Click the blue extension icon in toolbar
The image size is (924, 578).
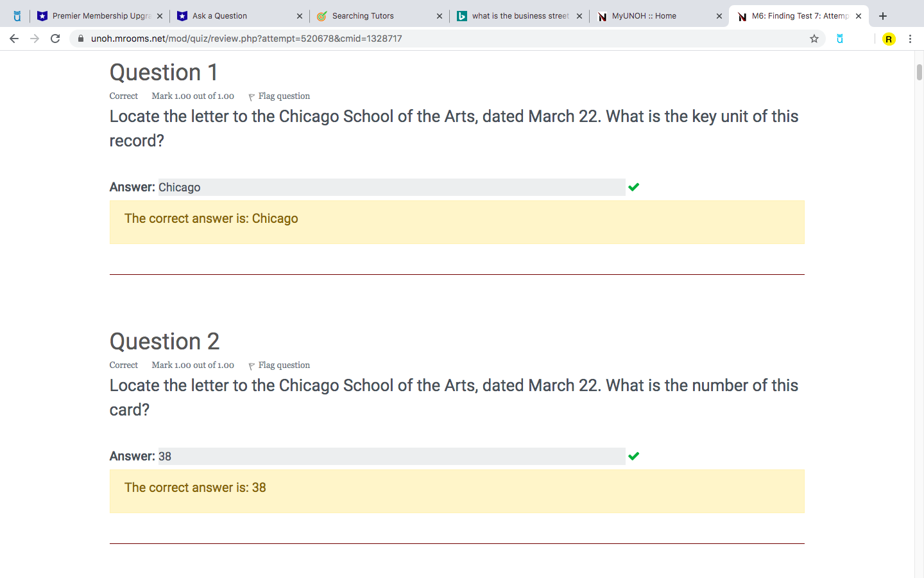pyautogui.click(x=840, y=39)
